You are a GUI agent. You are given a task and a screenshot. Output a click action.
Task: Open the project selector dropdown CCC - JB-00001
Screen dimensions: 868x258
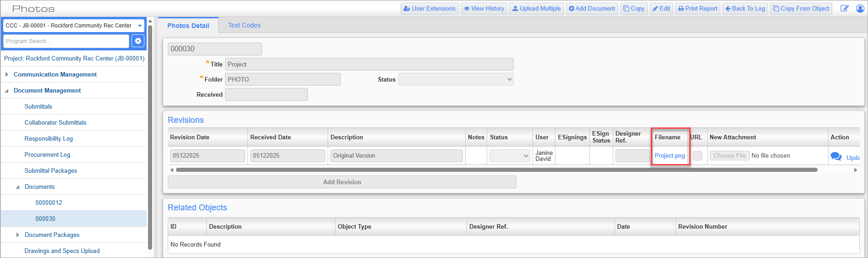[x=74, y=26]
